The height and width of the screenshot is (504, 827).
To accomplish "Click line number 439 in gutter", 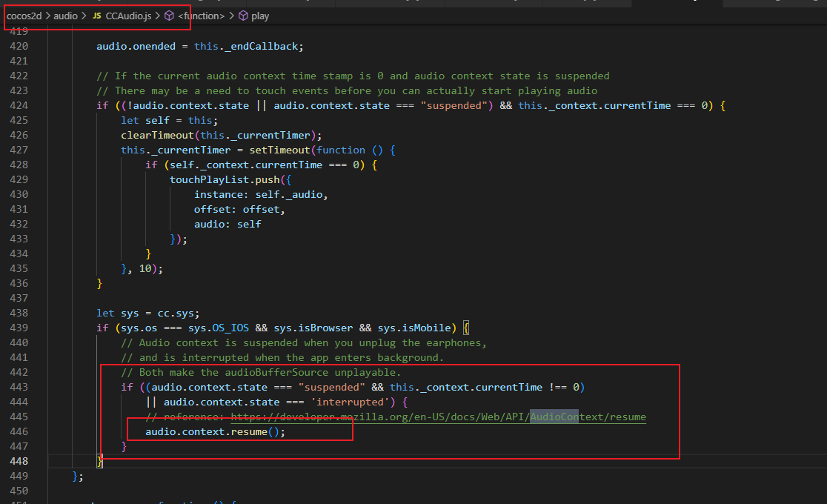I will [x=19, y=328].
